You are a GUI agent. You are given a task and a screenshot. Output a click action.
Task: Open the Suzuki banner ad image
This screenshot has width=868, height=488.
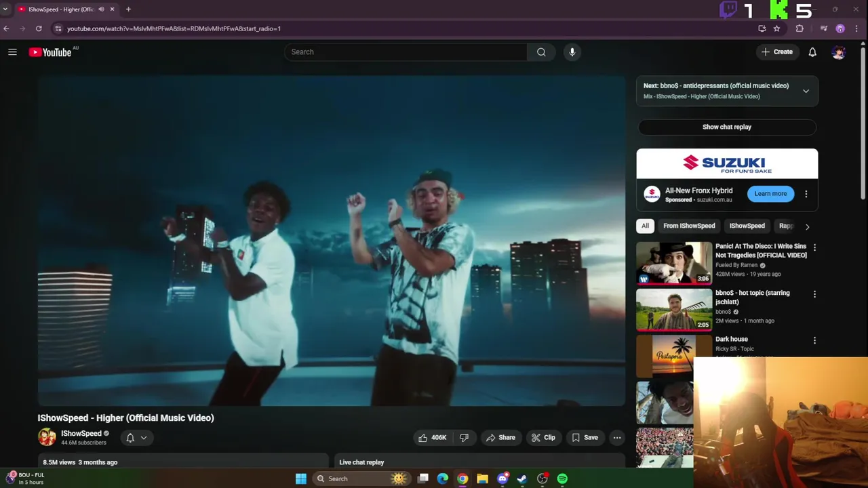tap(727, 163)
